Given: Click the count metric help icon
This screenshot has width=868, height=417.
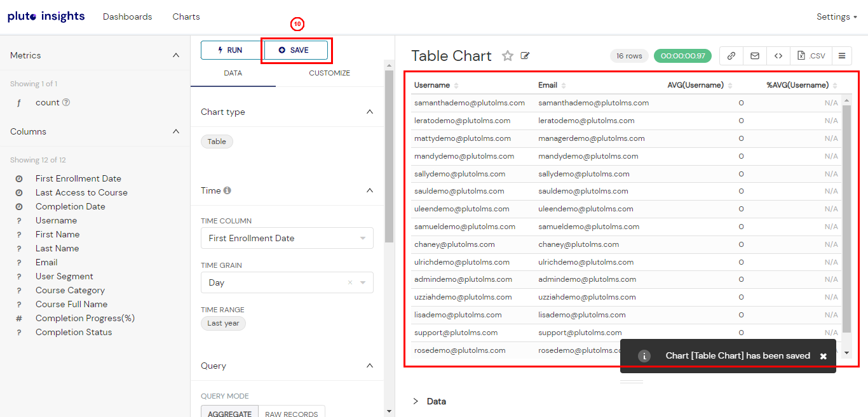Looking at the screenshot, I should pos(66,102).
